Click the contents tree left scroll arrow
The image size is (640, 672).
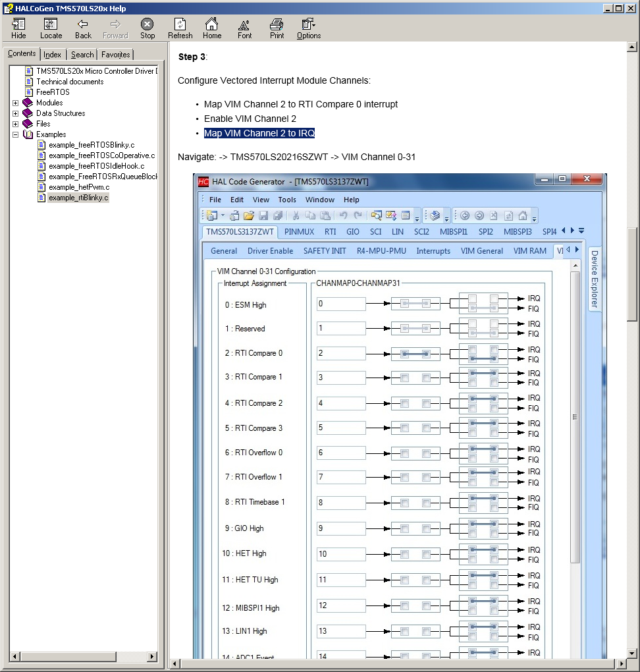point(15,656)
